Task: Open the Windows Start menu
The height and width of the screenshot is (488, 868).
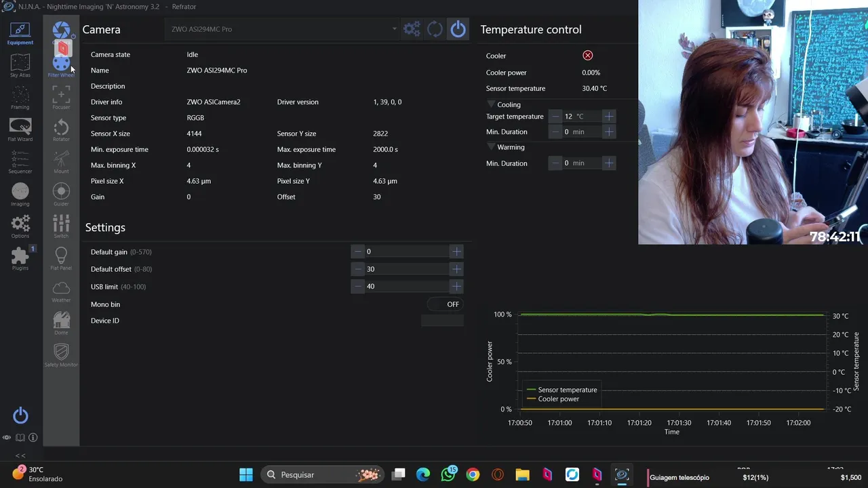Action: 246,474
